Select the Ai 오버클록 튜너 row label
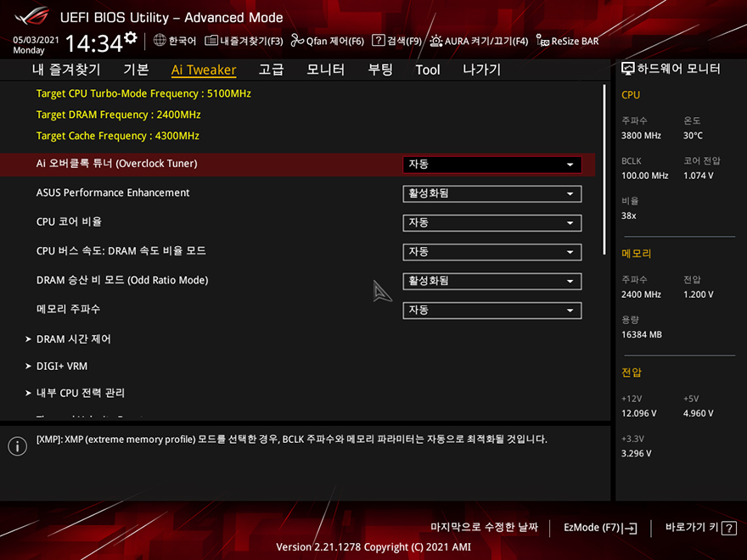Image resolution: width=747 pixels, height=560 pixels. [x=117, y=163]
